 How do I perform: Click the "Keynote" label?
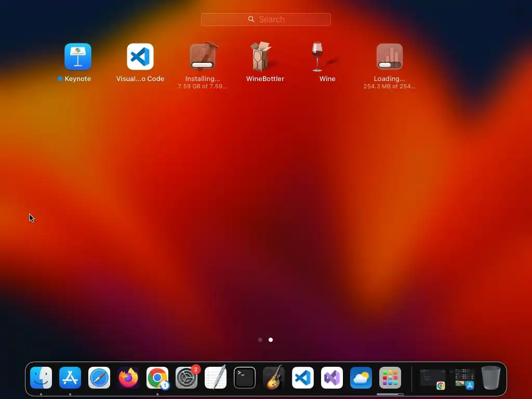pos(78,79)
